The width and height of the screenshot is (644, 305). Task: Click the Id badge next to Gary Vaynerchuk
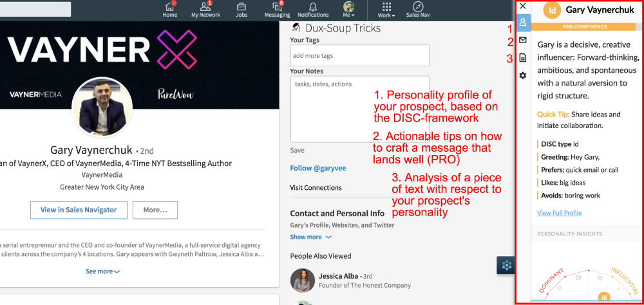point(552,10)
